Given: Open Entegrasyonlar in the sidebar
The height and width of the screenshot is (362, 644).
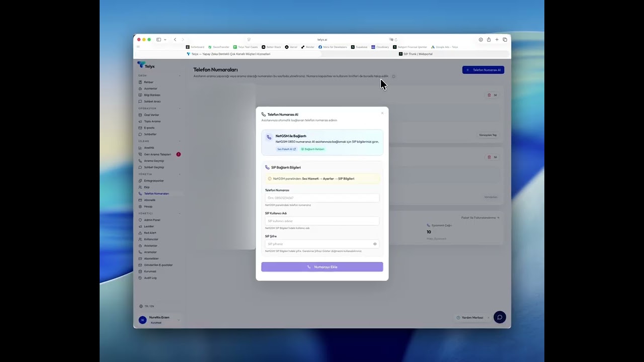Looking at the screenshot, I should pyautogui.click(x=154, y=180).
